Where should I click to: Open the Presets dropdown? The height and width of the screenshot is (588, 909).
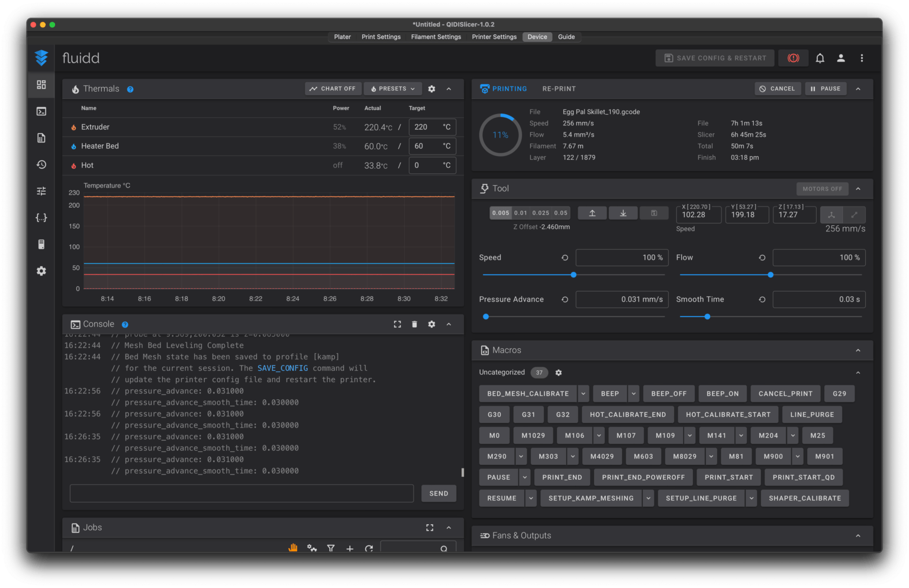[x=393, y=89]
